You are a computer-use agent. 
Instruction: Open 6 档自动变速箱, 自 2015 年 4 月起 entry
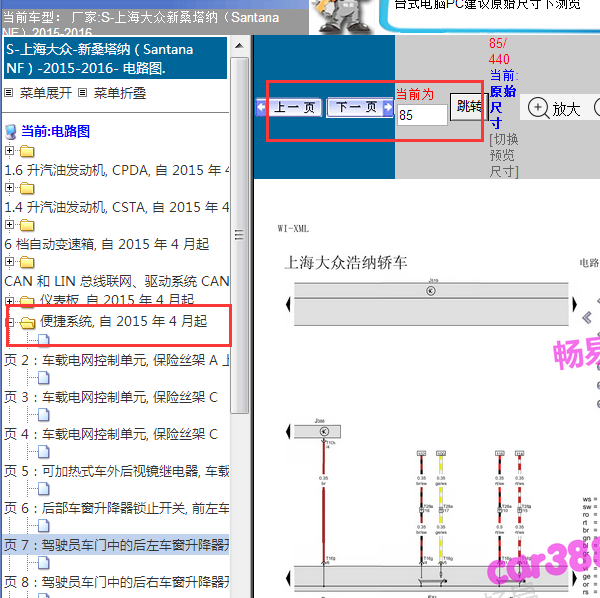pyautogui.click(x=106, y=244)
